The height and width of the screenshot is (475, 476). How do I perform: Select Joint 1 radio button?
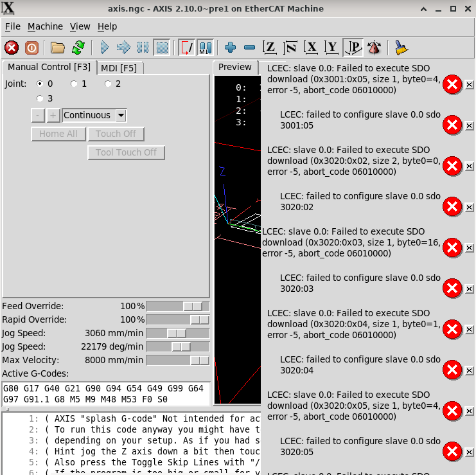click(x=75, y=84)
